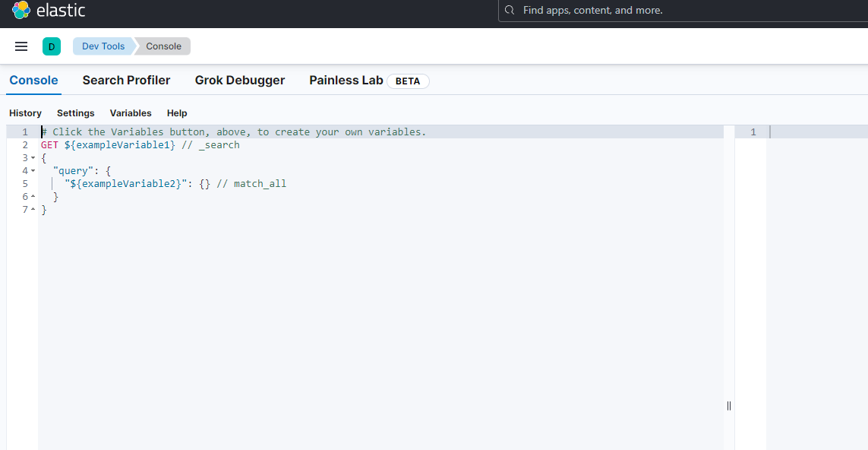Click the fold marker at line 6
The width and height of the screenshot is (868, 450).
pyautogui.click(x=33, y=197)
